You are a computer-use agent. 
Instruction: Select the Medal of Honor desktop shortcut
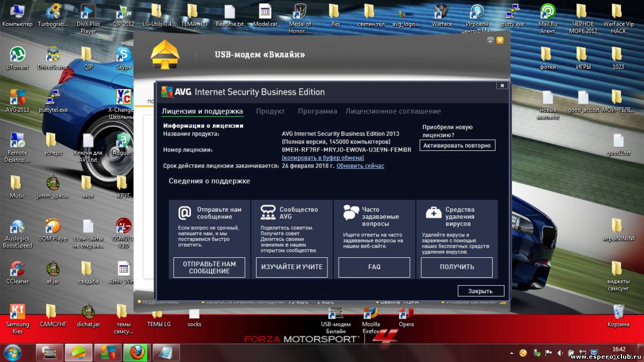pyautogui.click(x=300, y=19)
